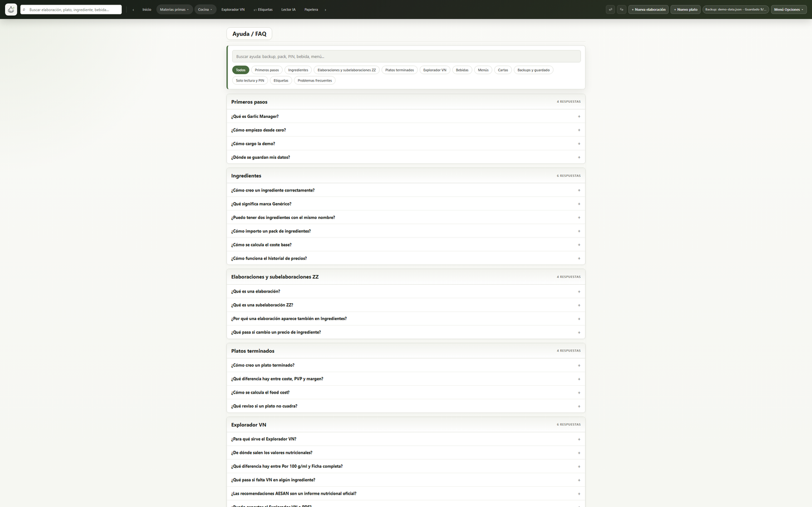The width and height of the screenshot is (812, 507).
Task: Select the Etiquetas filter chip
Action: click(281, 80)
